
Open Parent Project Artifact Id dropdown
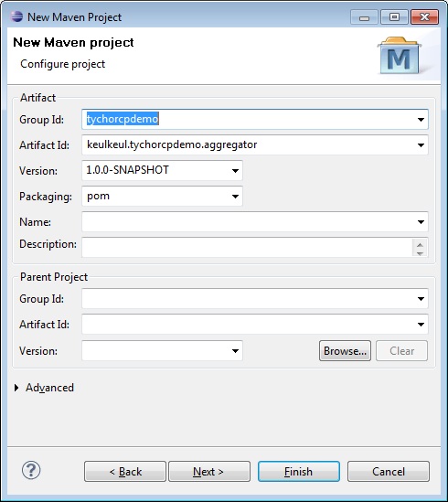tap(421, 325)
